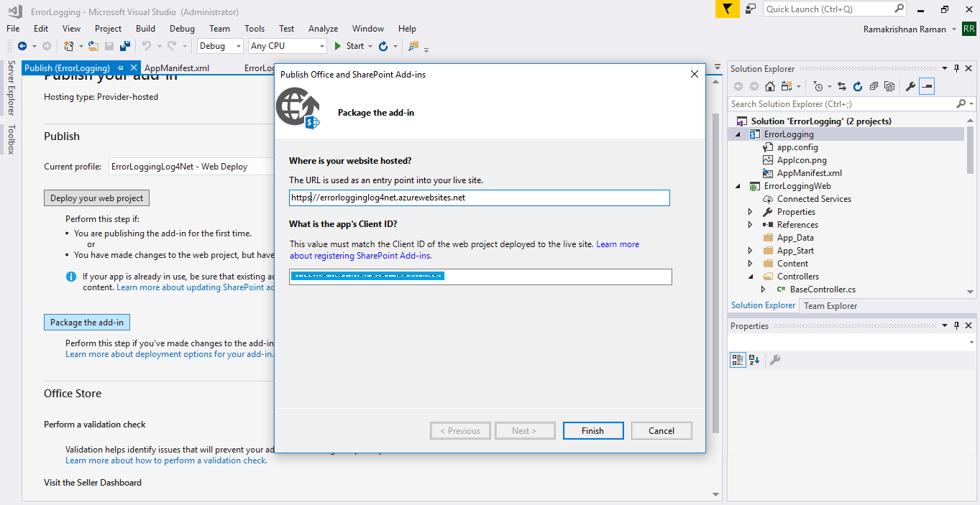Select app.config in Solution Explorer
Screen dimensions: 980x505
[x=797, y=147]
